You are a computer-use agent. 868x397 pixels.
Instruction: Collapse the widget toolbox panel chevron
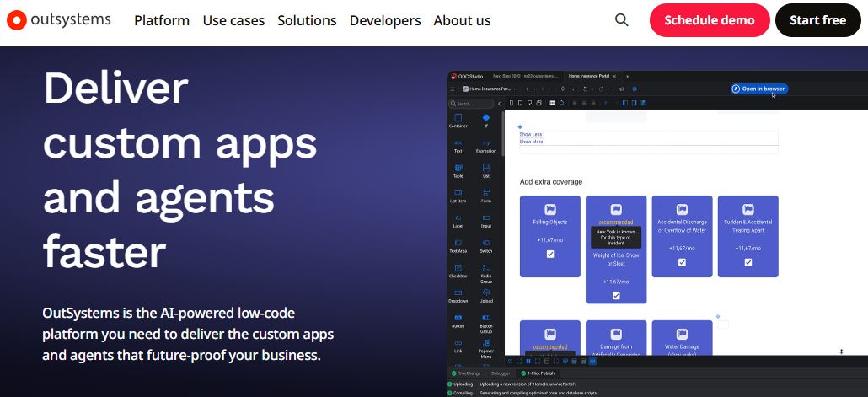(x=499, y=104)
